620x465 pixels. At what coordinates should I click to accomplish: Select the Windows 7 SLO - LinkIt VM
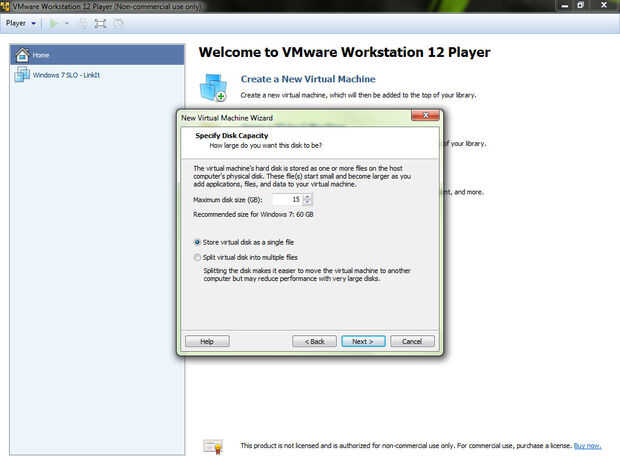(97, 75)
